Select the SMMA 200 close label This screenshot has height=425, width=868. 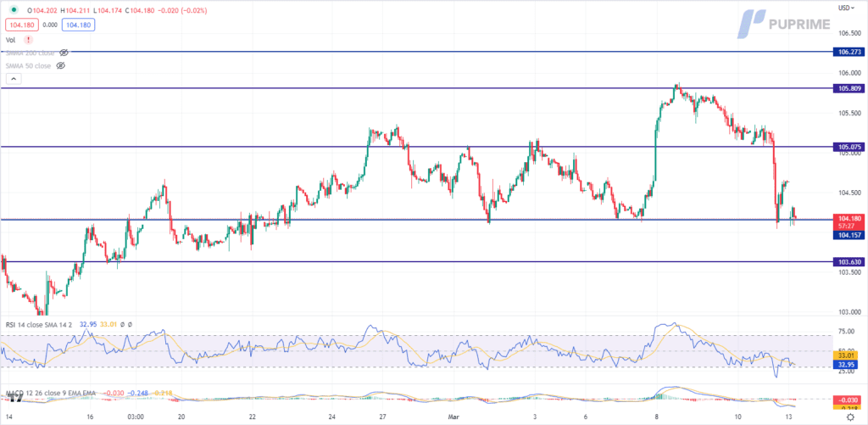(x=30, y=53)
